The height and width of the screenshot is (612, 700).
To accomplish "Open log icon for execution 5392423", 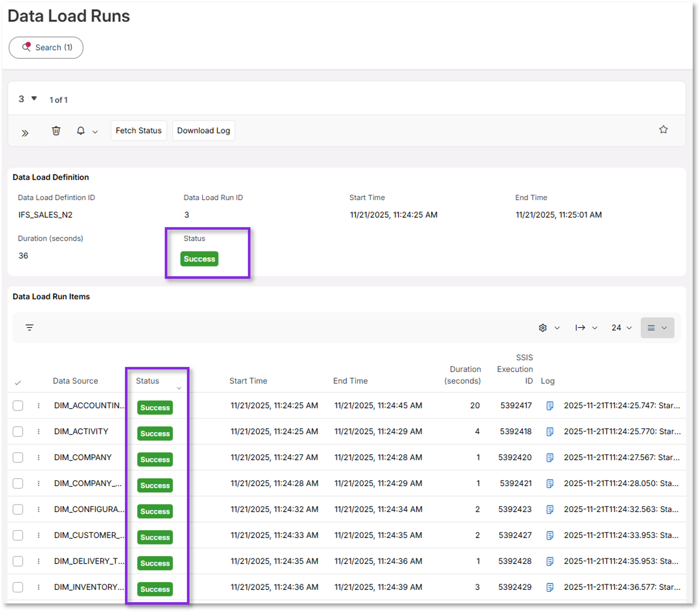I will tap(550, 509).
